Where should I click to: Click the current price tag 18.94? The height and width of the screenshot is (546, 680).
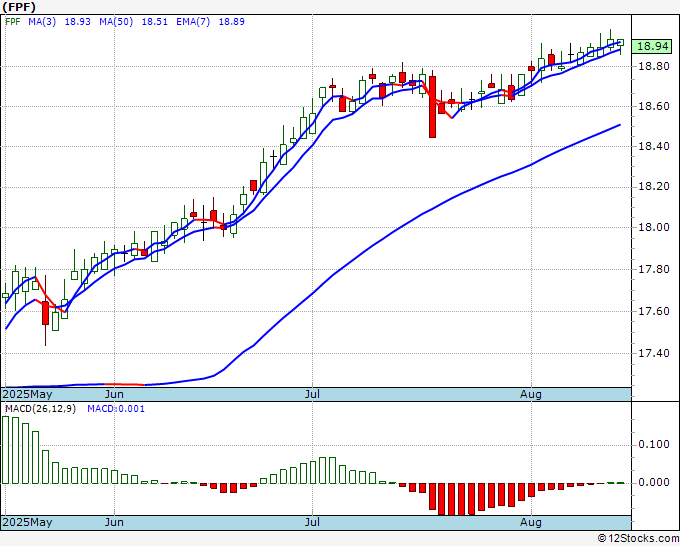[x=652, y=46]
